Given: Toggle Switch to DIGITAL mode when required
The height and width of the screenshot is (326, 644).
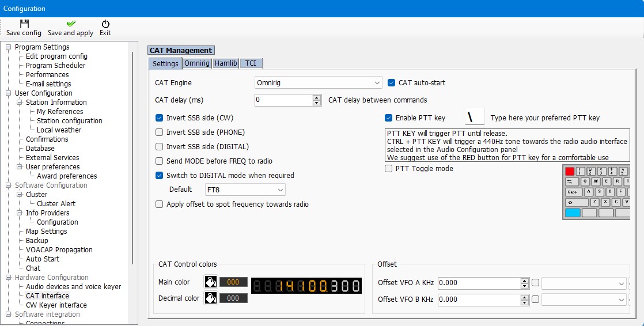Looking at the screenshot, I should [x=160, y=175].
